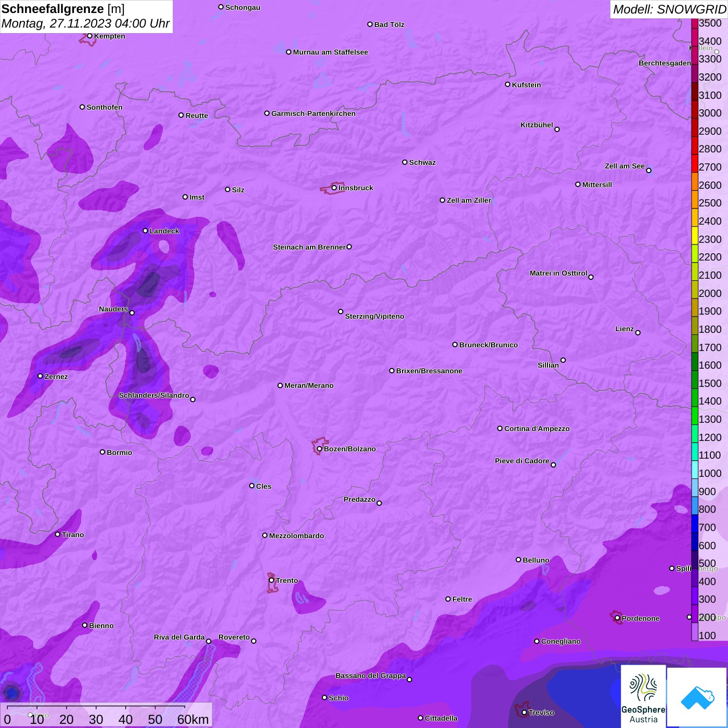Screen dimensions: 728x728
Task: Select the 'Modell: SNOWGRID' label
Action: pos(669,9)
